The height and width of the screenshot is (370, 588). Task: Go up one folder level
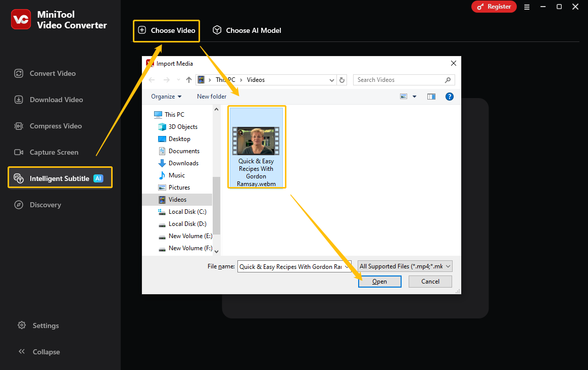coord(188,80)
